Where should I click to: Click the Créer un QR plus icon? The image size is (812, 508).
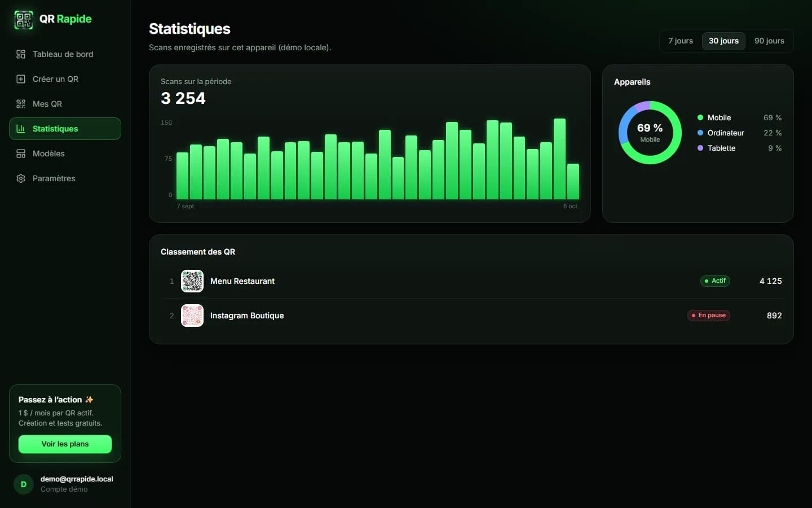point(21,79)
